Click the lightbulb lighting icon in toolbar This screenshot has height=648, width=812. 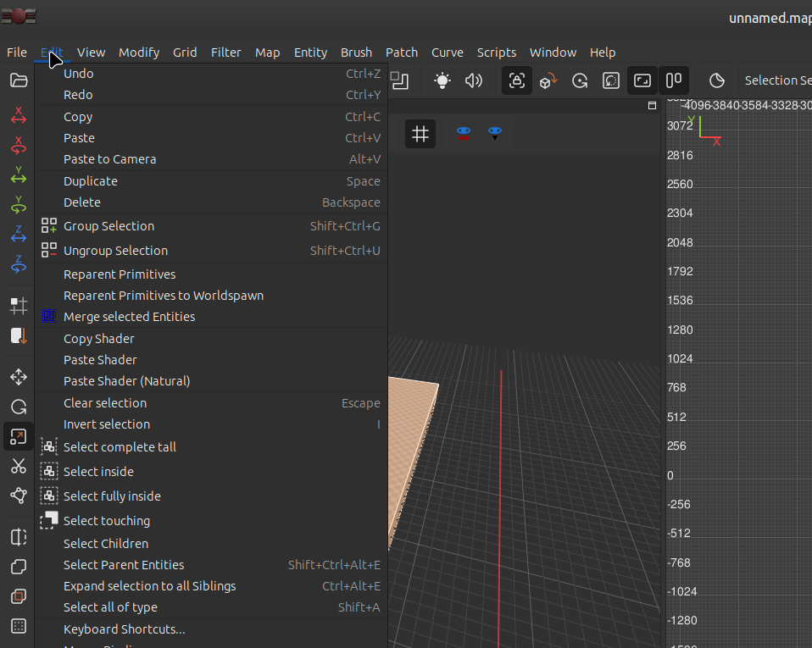click(442, 80)
